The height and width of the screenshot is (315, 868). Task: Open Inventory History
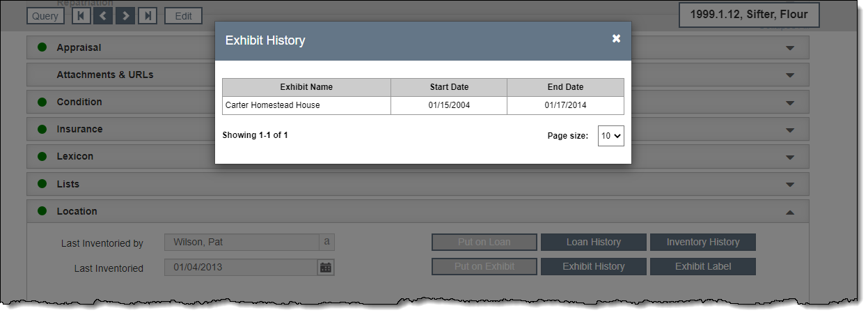click(x=702, y=243)
